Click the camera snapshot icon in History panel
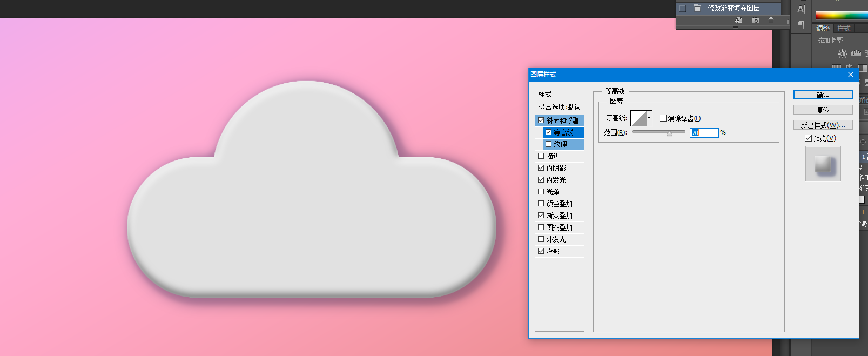The image size is (868, 356). [756, 21]
